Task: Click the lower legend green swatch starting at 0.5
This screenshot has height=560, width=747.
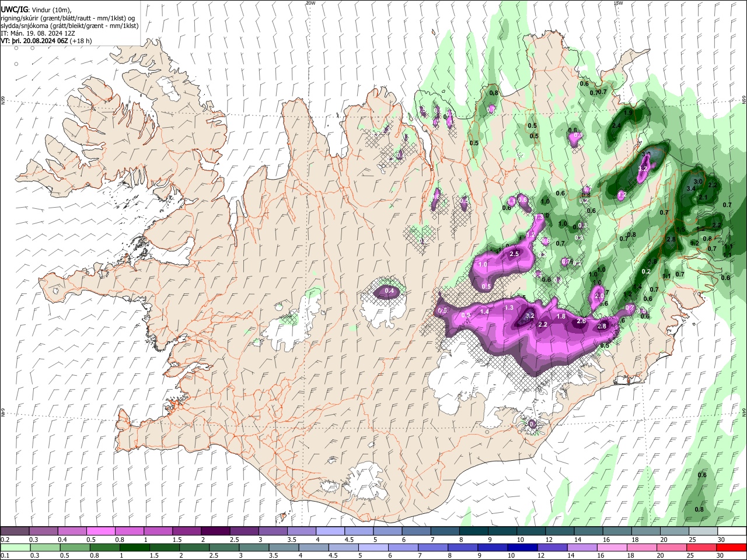Action: tap(75, 547)
